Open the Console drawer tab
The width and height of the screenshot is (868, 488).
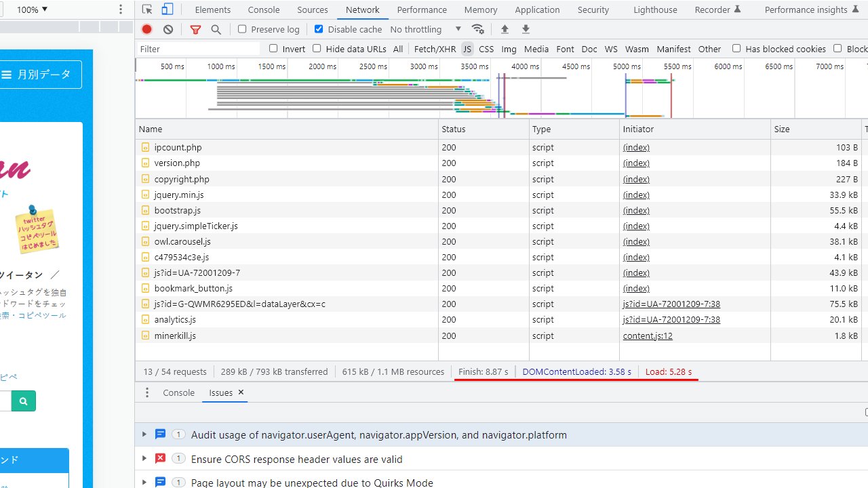coord(178,392)
